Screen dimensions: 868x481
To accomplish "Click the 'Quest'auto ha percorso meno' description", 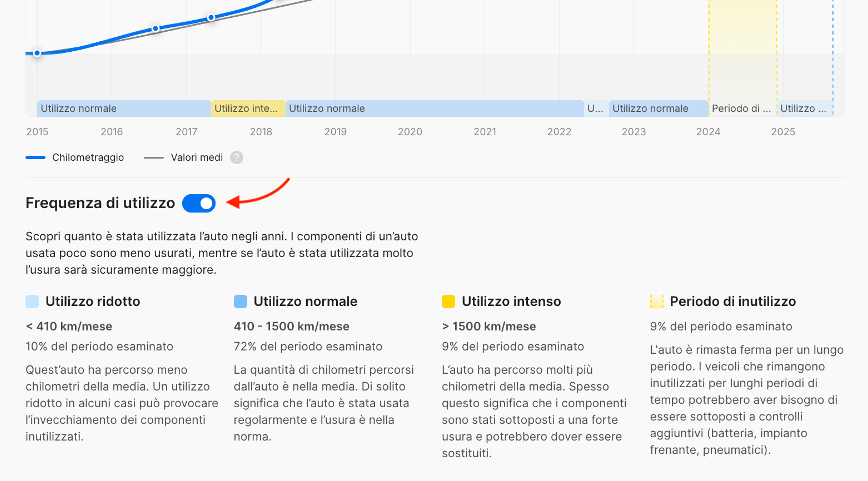I will pyautogui.click(x=122, y=403).
